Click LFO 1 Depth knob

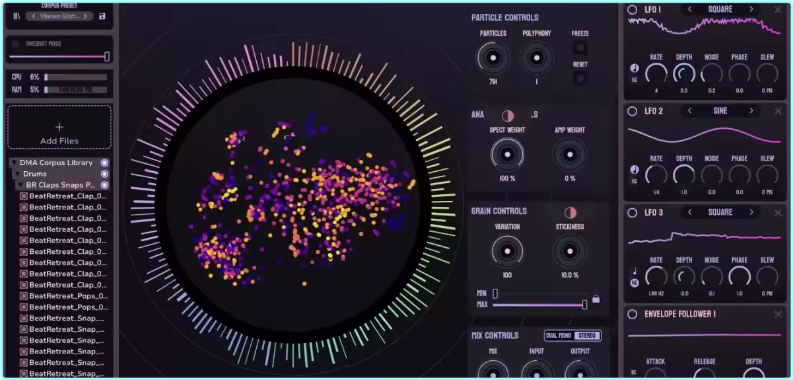684,74
